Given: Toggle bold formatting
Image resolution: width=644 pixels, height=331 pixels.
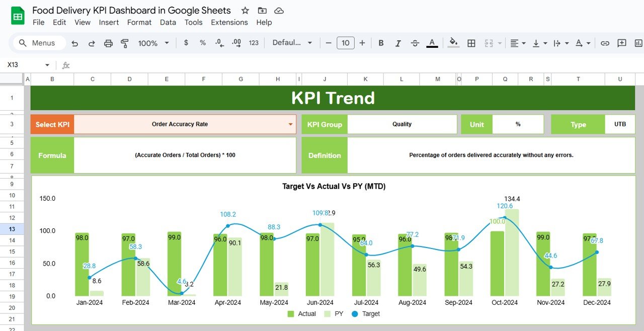Looking at the screenshot, I should click(x=381, y=43).
